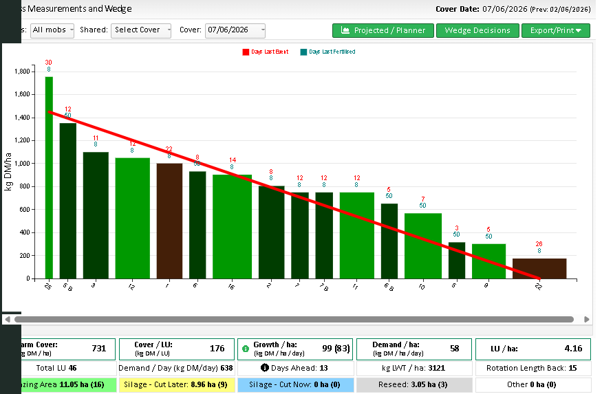
Task: Click the scrollbar right arrow
Action: click(587, 319)
